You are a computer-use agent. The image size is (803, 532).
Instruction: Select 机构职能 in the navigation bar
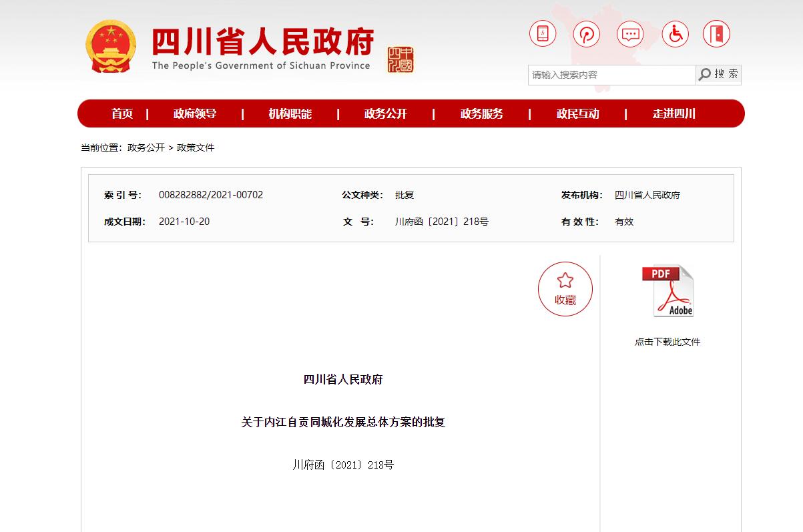(x=290, y=114)
